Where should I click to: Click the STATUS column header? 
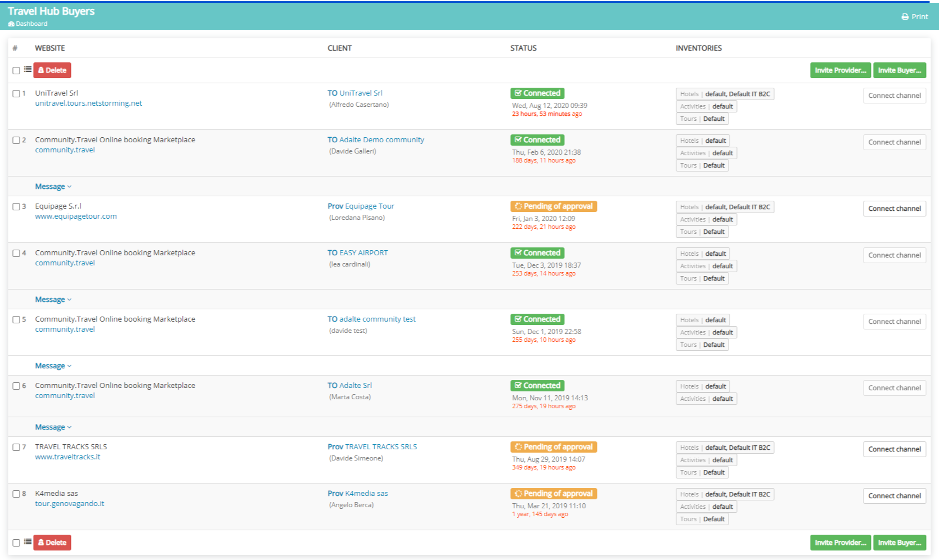click(523, 48)
